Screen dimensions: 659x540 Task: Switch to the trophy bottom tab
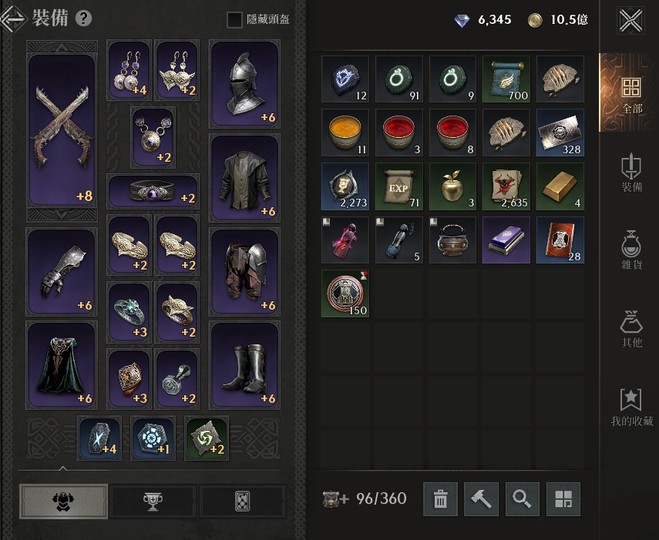click(153, 501)
